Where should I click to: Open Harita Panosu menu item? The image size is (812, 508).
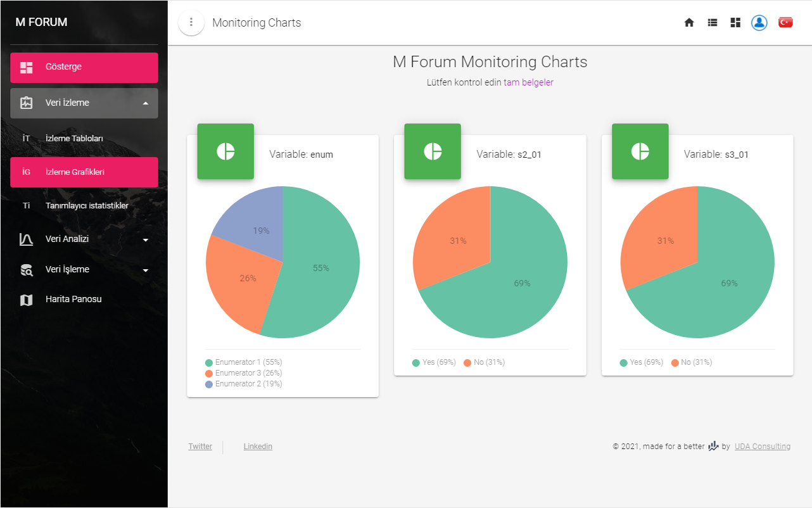[84, 300]
